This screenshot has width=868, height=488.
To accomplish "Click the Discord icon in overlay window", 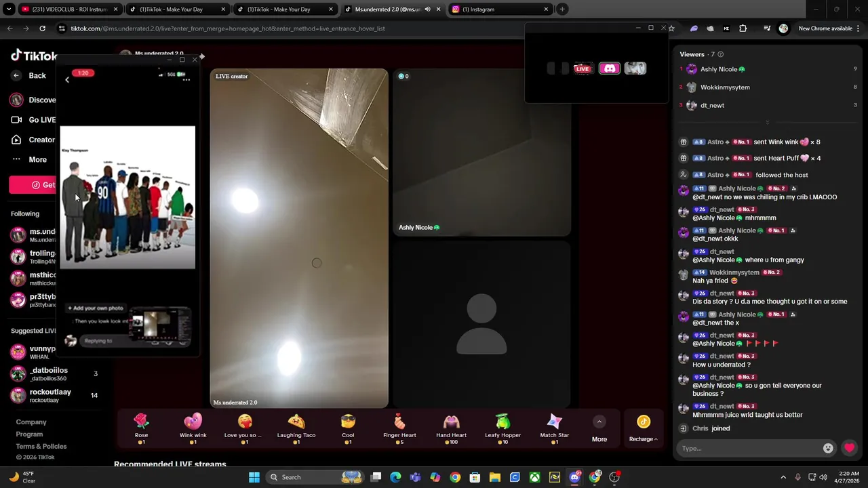I will click(609, 68).
